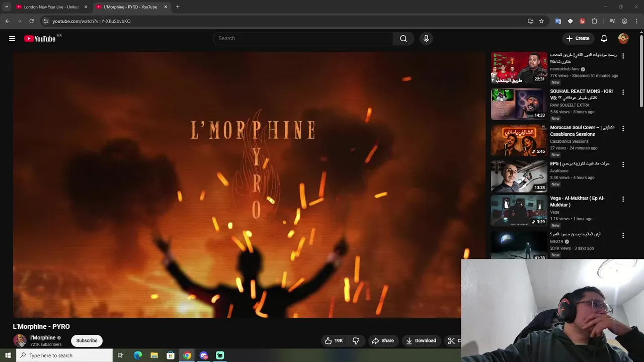
Task: Open the Windows Start menu
Action: point(8,355)
